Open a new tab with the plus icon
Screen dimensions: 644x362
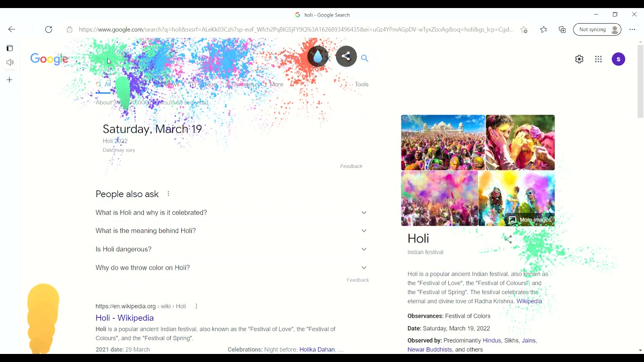coord(10,80)
